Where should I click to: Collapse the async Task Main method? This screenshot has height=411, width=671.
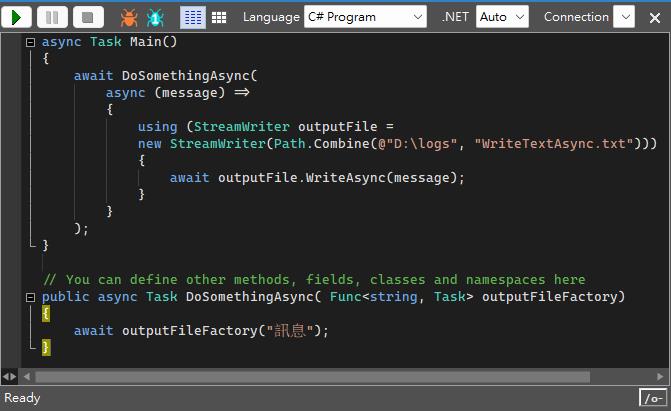pos(31,42)
